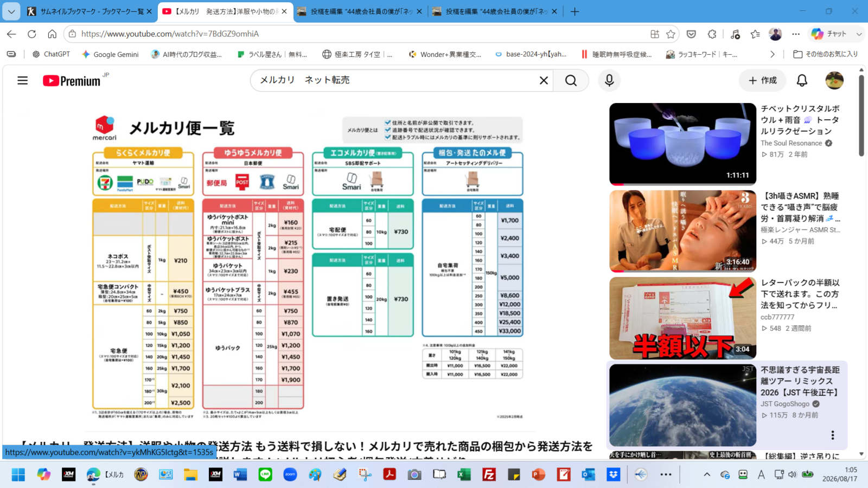Open the YouTube guide hamburger menu
Image resolution: width=868 pixels, height=488 pixels.
coord(22,81)
